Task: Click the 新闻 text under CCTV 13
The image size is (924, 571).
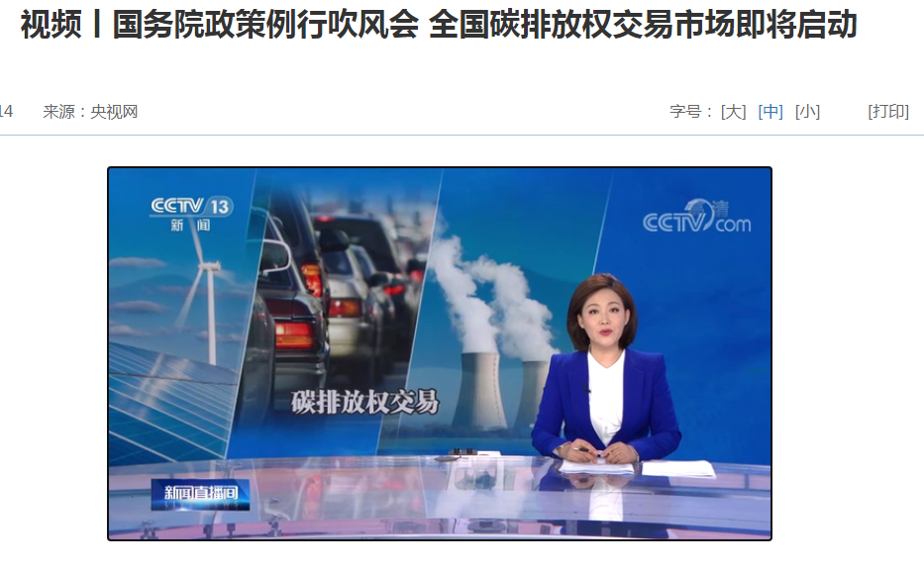Action: tap(190, 225)
